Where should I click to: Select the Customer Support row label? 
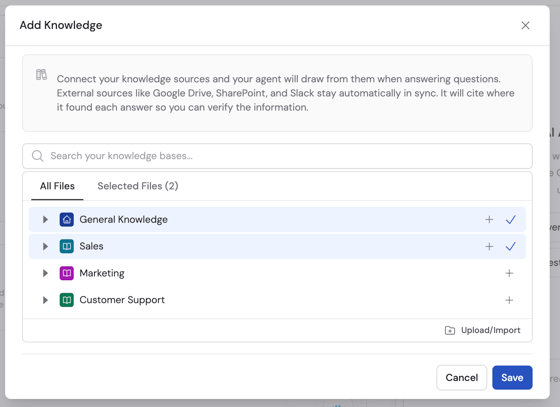pos(122,300)
